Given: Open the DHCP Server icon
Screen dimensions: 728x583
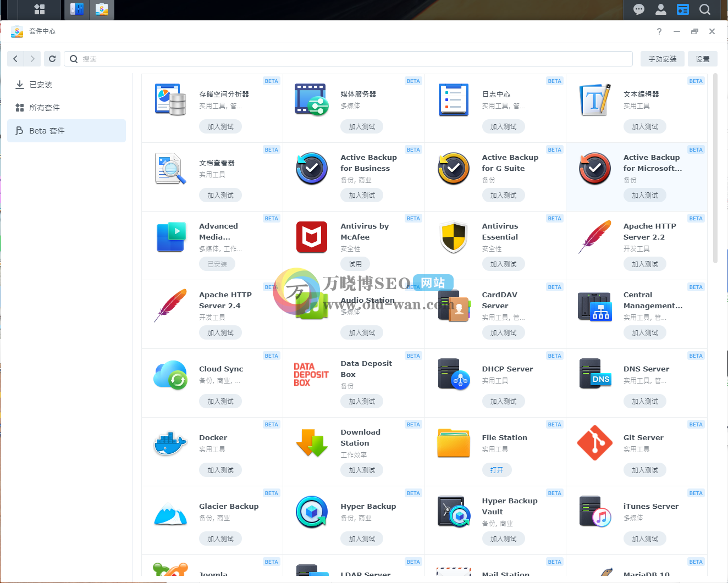Looking at the screenshot, I should [454, 374].
